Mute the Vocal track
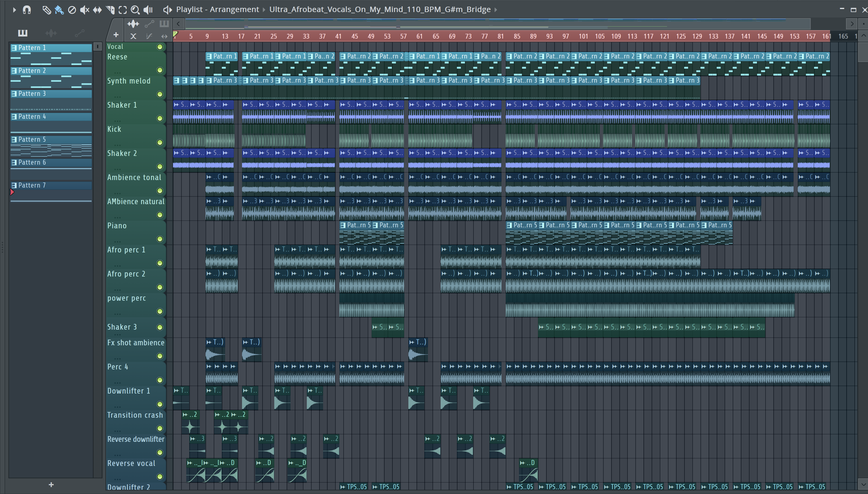 (x=160, y=47)
